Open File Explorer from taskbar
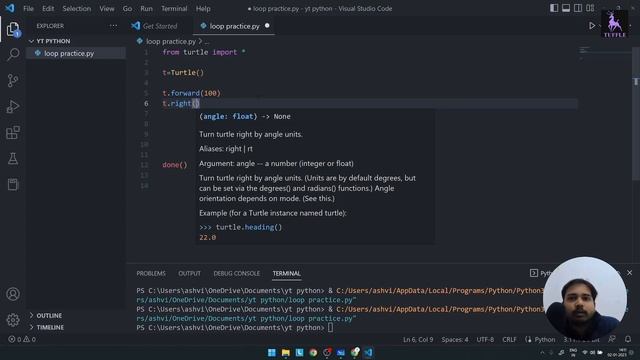 click(x=285, y=352)
